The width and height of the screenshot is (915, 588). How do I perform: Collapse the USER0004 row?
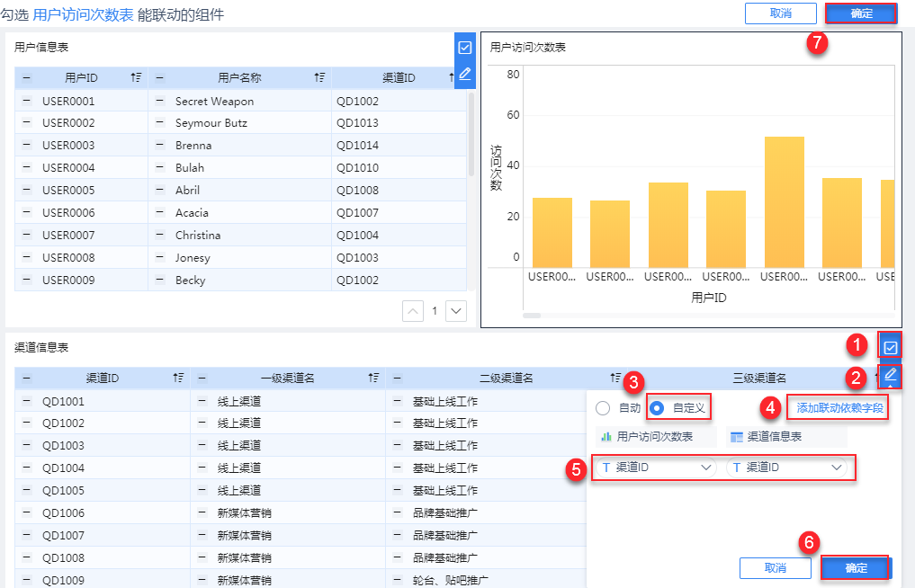tap(27, 167)
